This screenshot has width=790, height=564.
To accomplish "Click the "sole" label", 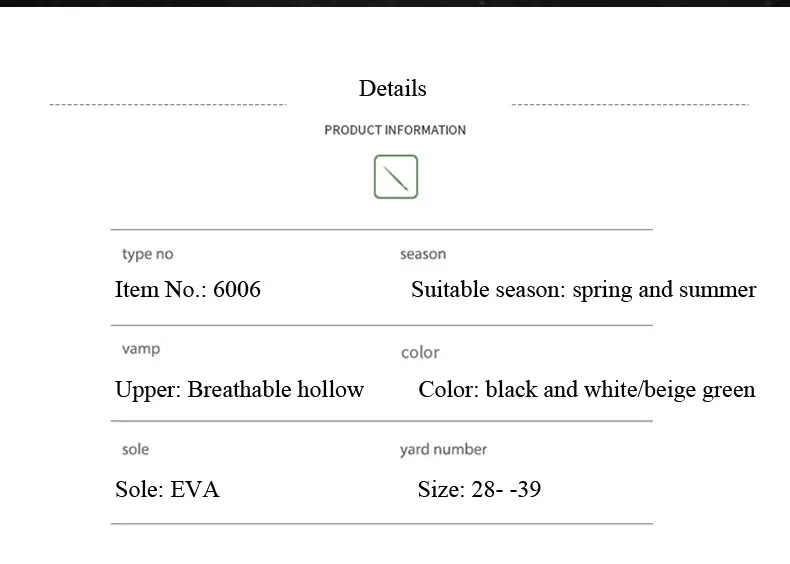I will 135,450.
